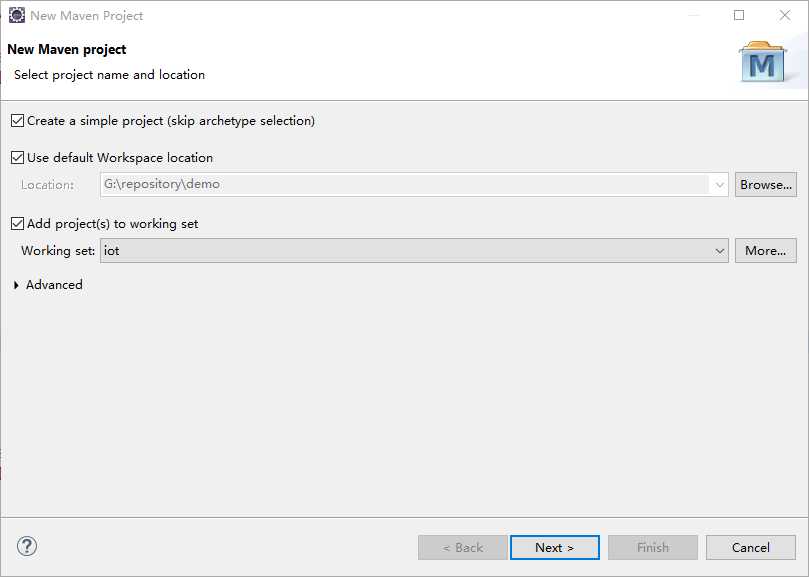Toggle Create a simple project checkbox
This screenshot has width=809, height=577.
(18, 121)
